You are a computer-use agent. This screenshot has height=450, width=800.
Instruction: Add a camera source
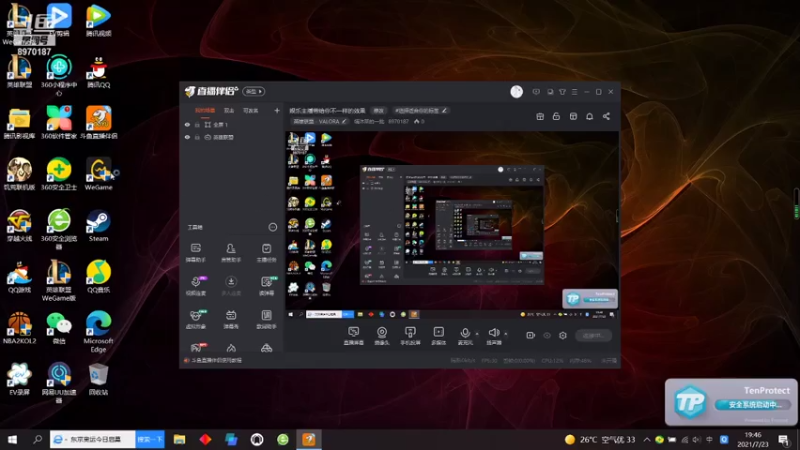click(x=382, y=336)
